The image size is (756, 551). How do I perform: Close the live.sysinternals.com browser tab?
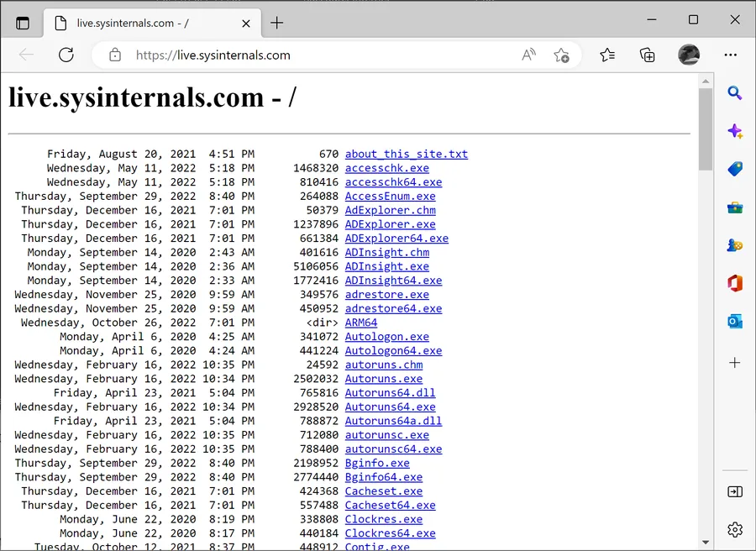click(246, 24)
